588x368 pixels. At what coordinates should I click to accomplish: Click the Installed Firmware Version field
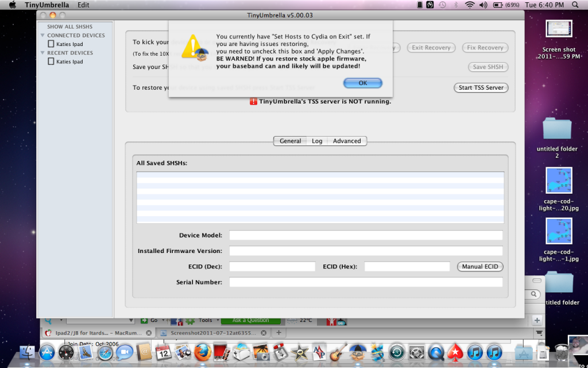tap(366, 251)
